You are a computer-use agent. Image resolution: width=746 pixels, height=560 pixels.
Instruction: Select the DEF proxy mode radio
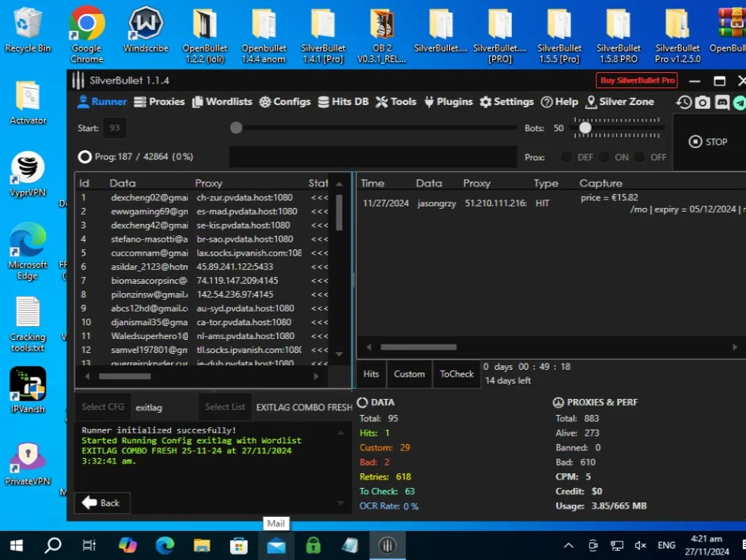coord(566,156)
